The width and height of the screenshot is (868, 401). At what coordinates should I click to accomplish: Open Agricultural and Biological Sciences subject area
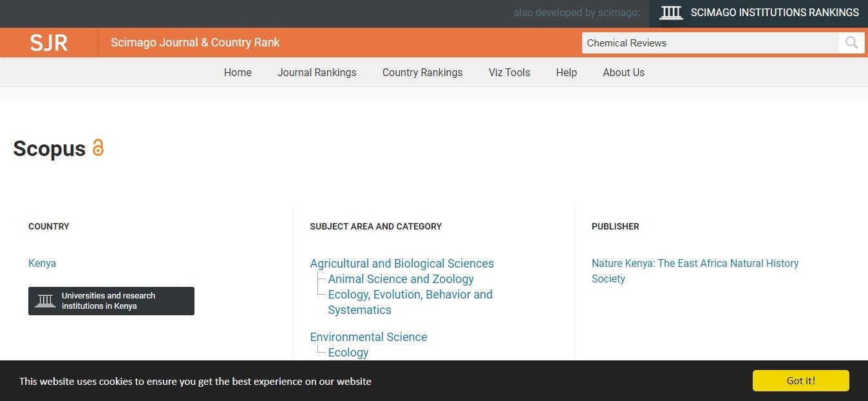point(402,264)
